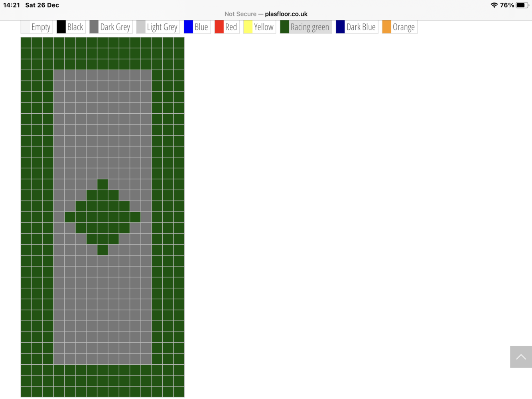Select the Empty tile color

(x=36, y=27)
